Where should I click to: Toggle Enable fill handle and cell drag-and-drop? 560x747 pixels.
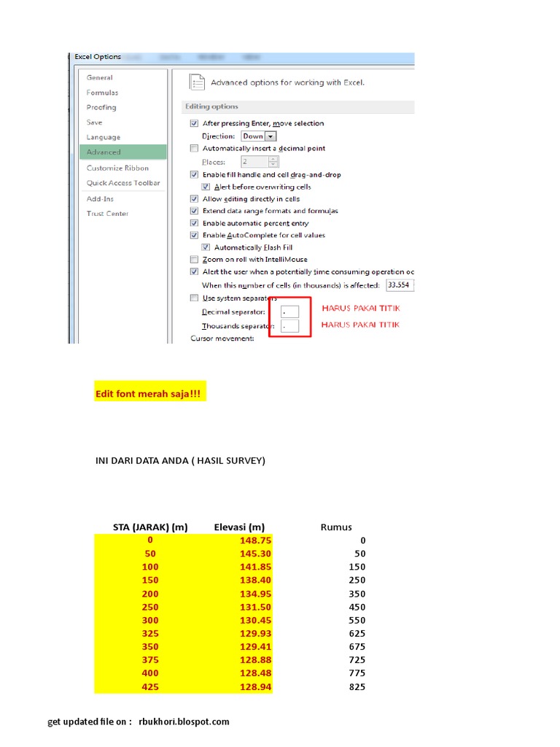tap(194, 175)
